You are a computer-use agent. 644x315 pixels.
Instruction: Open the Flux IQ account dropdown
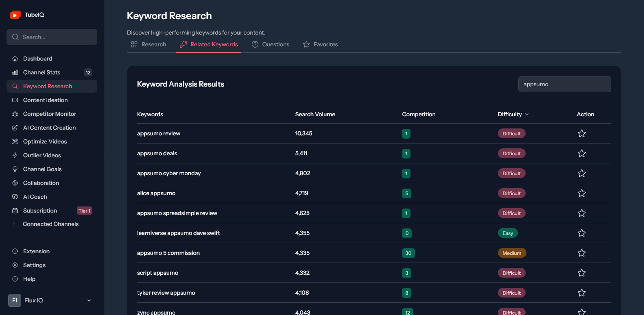click(x=52, y=300)
